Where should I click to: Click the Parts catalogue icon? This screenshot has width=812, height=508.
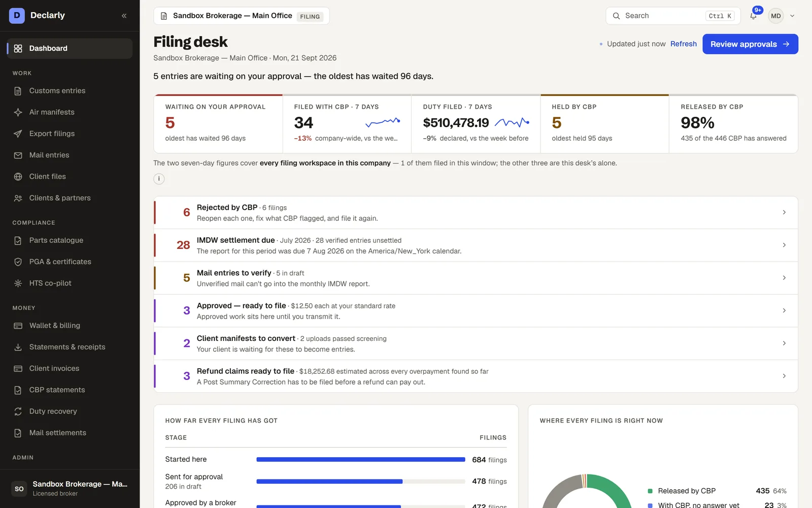18,240
